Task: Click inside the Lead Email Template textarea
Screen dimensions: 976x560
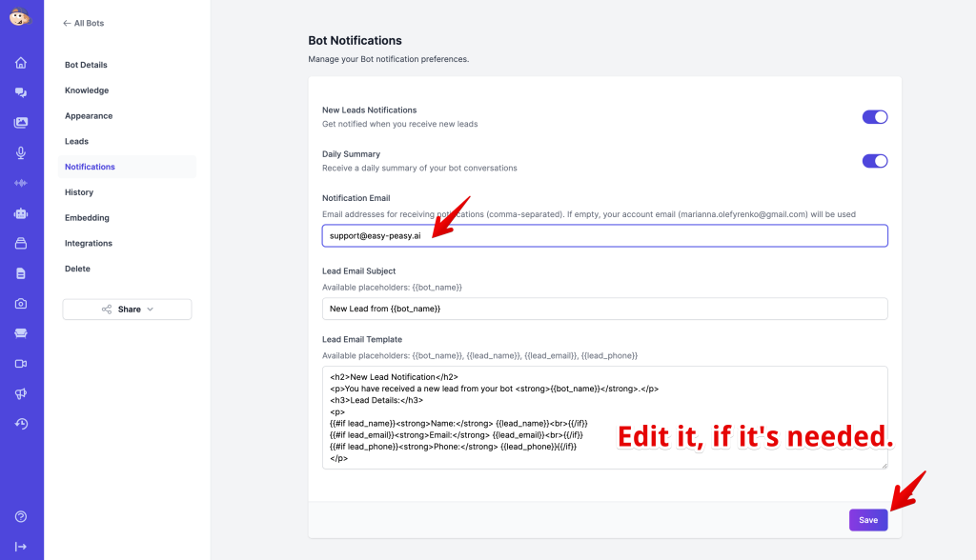Action: coord(604,417)
